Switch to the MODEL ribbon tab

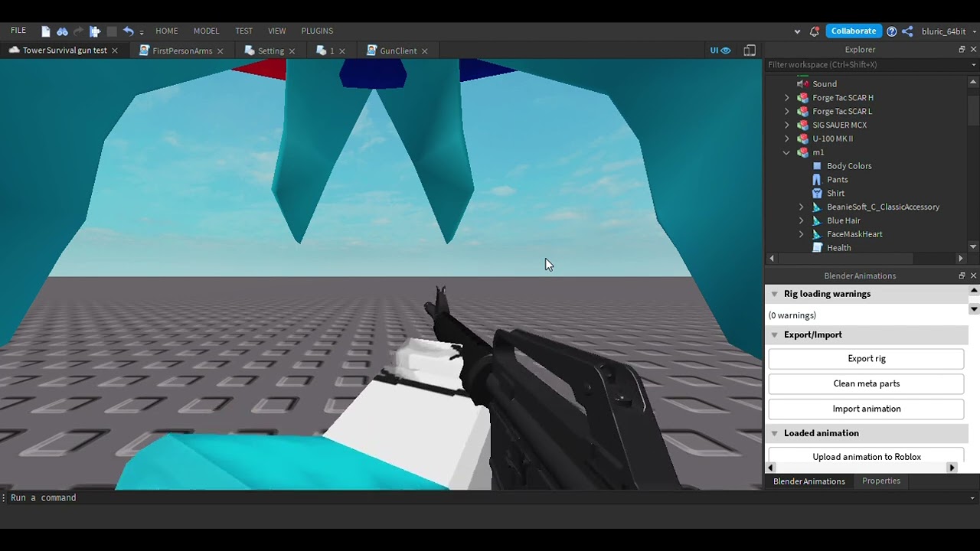pyautogui.click(x=206, y=31)
